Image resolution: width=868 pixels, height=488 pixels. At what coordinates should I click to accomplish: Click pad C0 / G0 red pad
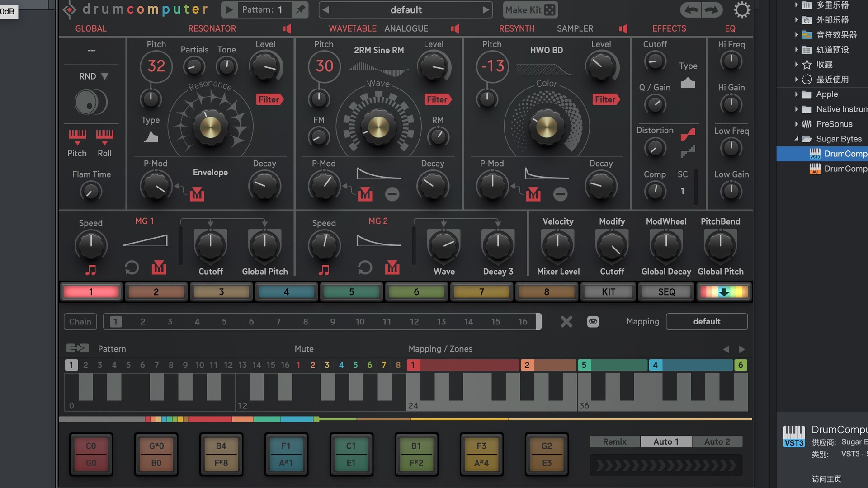pos(91,455)
